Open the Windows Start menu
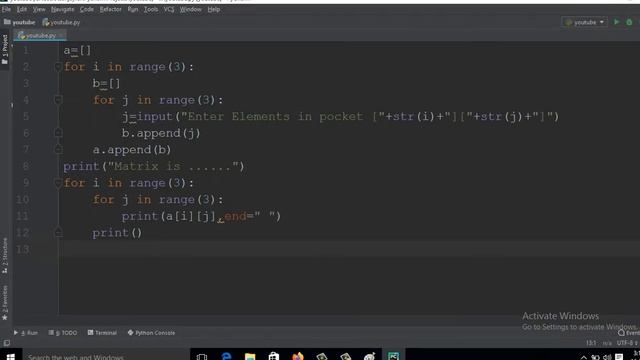Screen dimensions: 640x360 pos(11,357)
